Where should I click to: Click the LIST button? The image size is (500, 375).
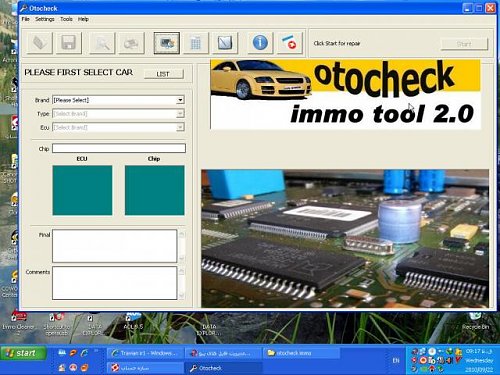point(163,74)
